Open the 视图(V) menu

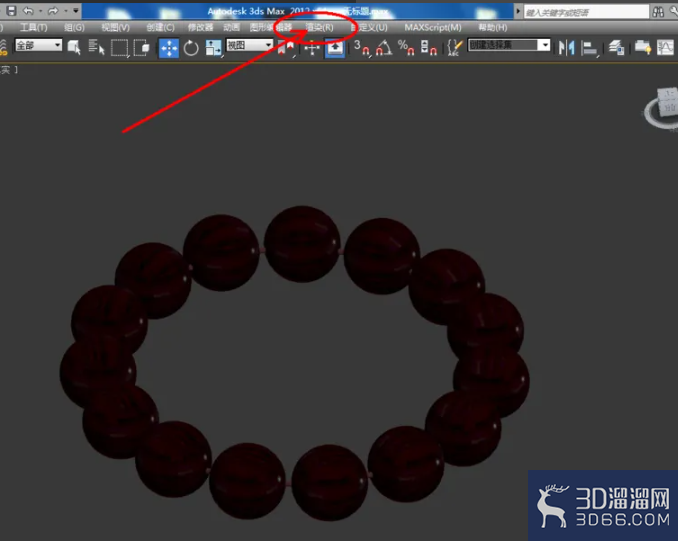tap(115, 28)
